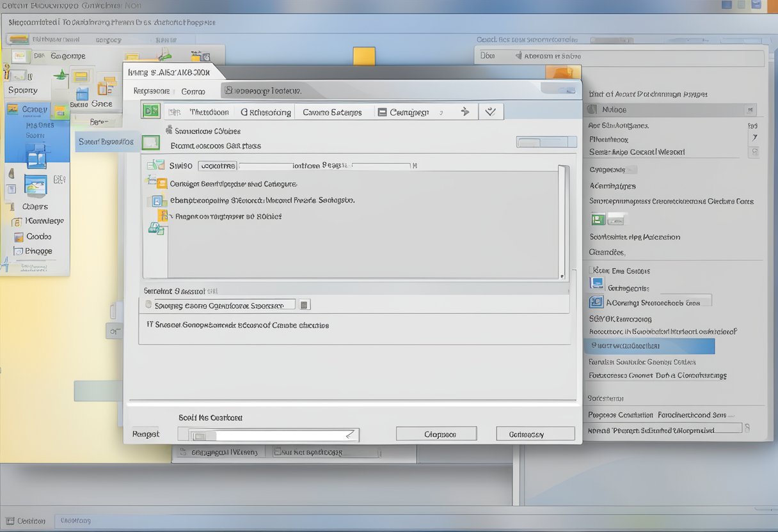Screen dimensions: 778x532
Task: Toggle the checkbox in the bottom strip behind the dialog
Action: (182, 452)
